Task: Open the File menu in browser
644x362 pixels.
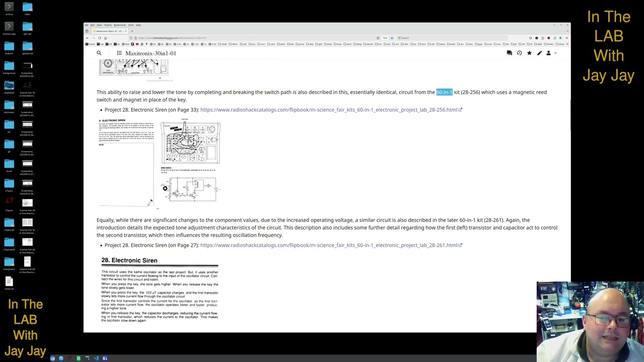Action: (87, 25)
